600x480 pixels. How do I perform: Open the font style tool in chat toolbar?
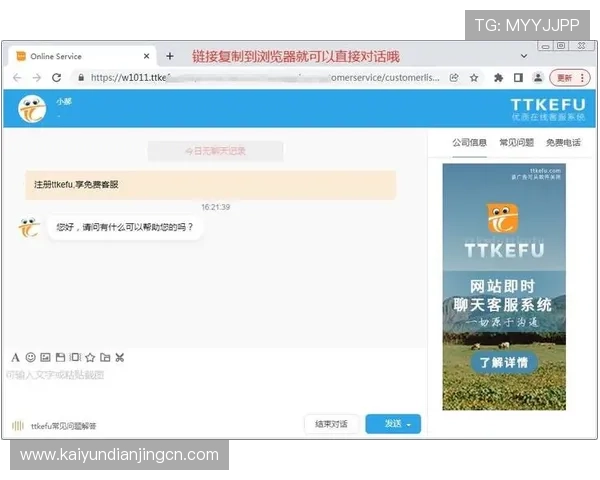coord(15,358)
